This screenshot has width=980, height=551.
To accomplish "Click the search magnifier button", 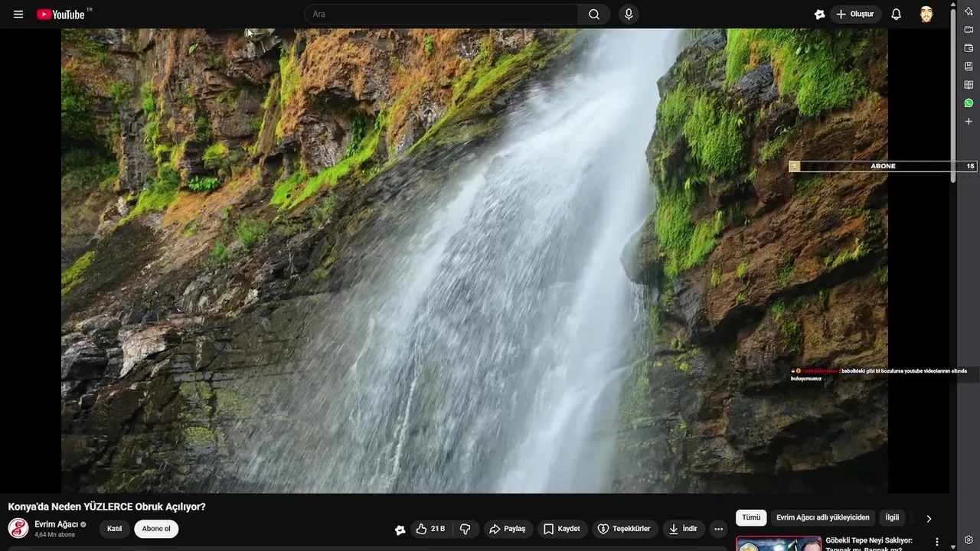I will (x=594, y=15).
